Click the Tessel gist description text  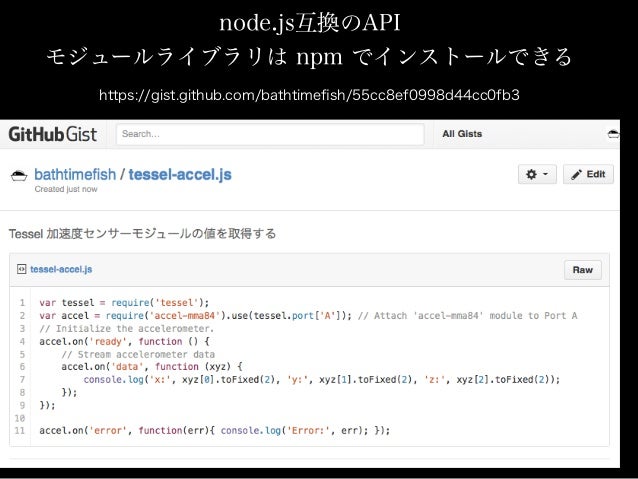pos(142,234)
